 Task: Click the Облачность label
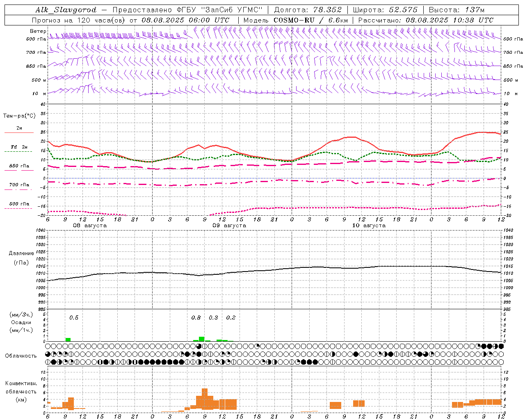[21, 356]
